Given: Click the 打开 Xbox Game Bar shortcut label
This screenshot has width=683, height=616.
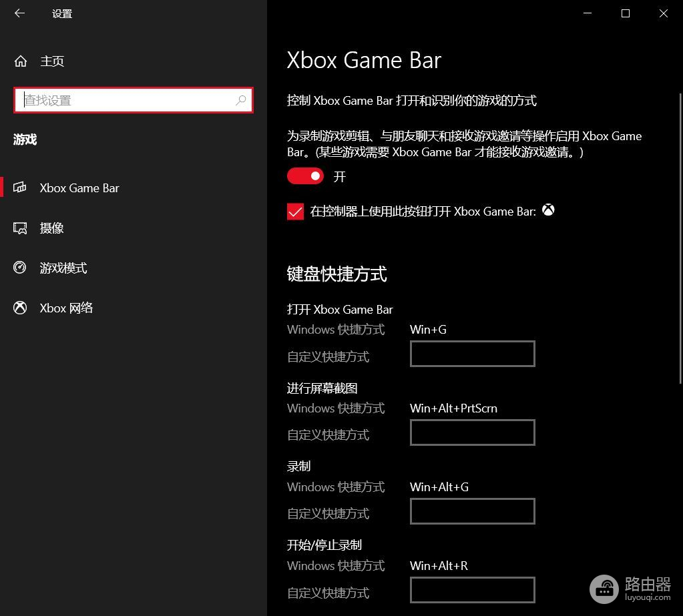Looking at the screenshot, I should point(340,310).
